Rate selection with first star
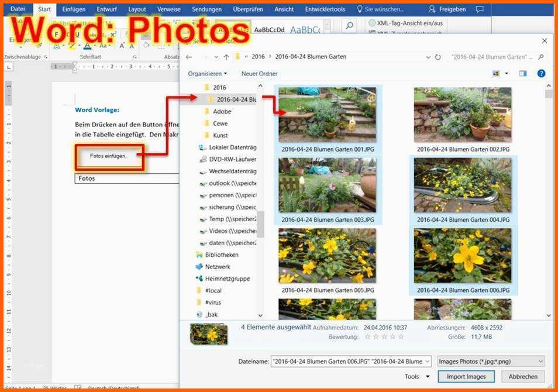558x392 pixels. pyautogui.click(x=367, y=337)
